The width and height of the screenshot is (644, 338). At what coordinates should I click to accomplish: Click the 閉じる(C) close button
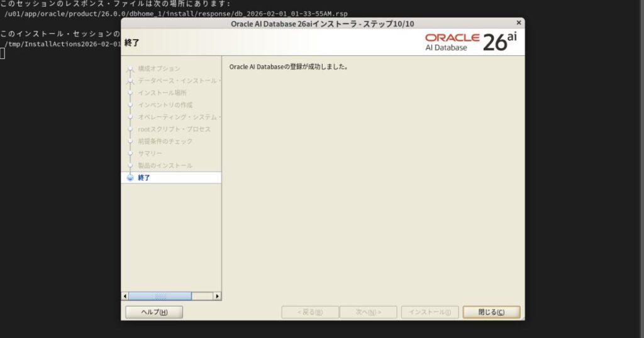tap(491, 312)
